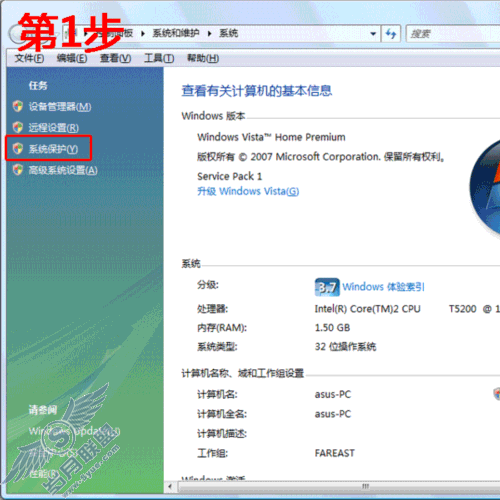
Task: Click Windows Update link under 请参阅
Action: (x=74, y=431)
